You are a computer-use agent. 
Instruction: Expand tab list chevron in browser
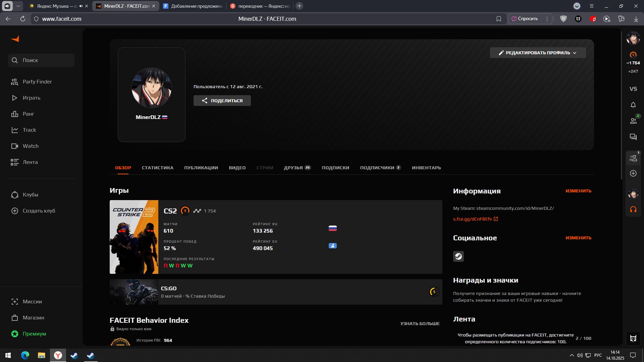(x=18, y=6)
